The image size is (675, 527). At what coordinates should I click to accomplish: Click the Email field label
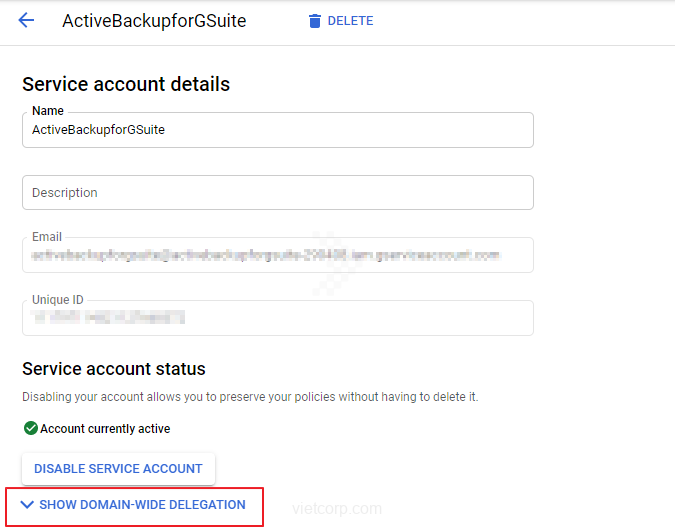click(x=47, y=237)
